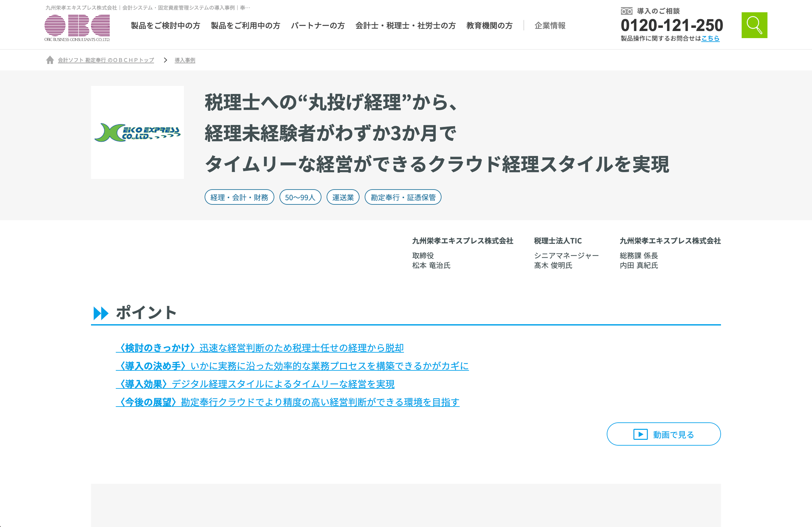Select the 経理・会計・財務 tag

click(x=239, y=197)
